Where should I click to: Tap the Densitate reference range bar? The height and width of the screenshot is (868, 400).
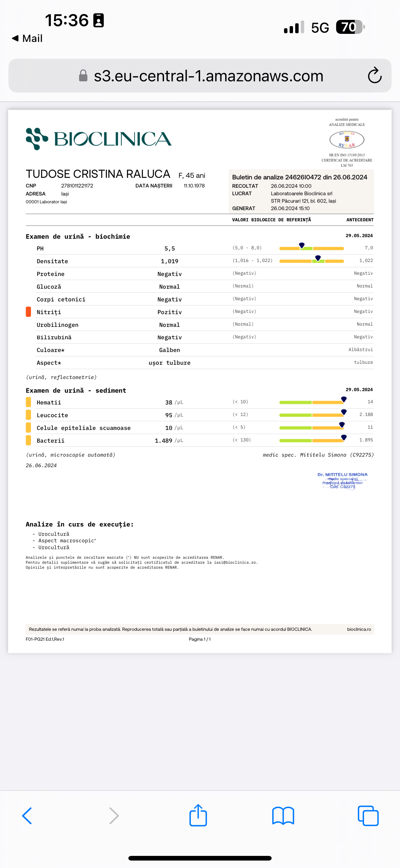point(311,261)
